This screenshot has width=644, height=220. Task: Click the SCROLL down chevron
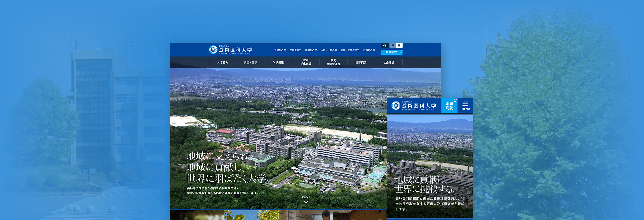[306, 202]
